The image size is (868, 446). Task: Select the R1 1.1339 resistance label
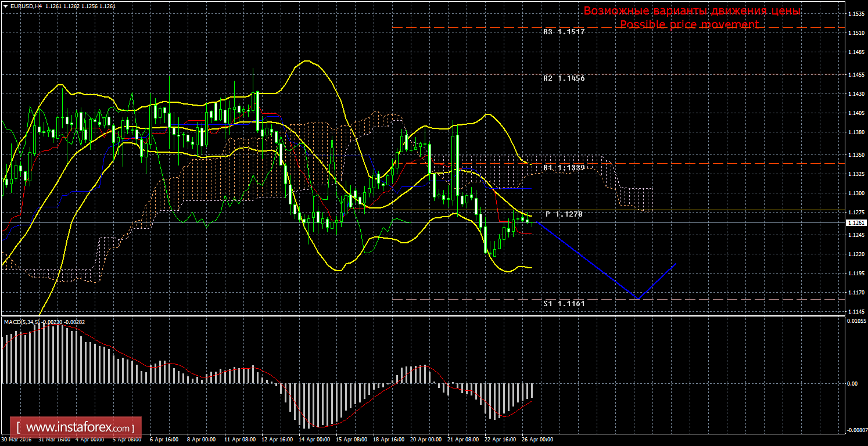click(564, 168)
